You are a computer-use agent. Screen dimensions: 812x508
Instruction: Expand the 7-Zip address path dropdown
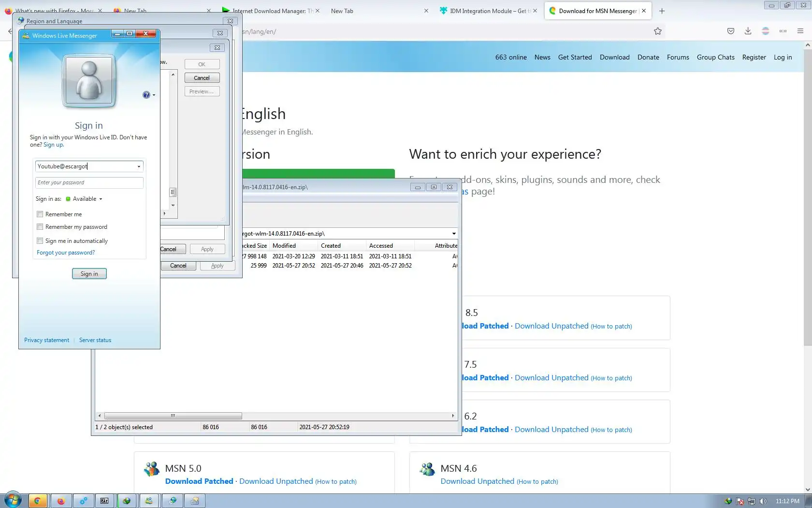tap(454, 234)
